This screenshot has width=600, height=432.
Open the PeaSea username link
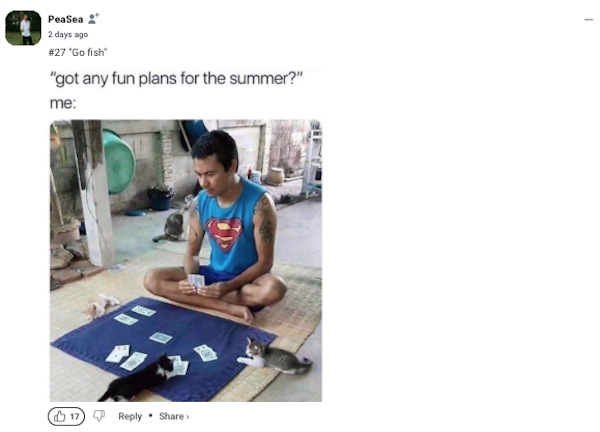[64, 19]
